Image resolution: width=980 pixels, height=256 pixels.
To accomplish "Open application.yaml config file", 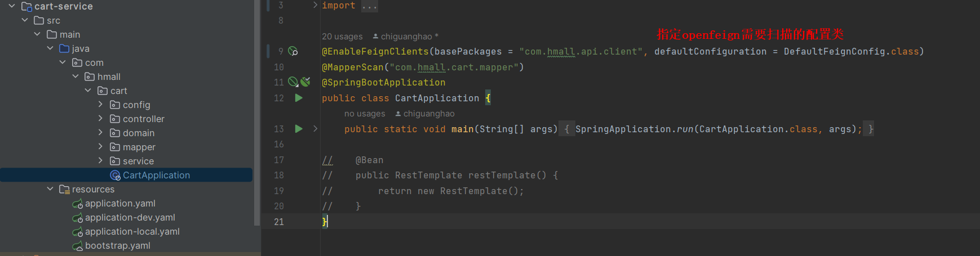I will tap(119, 203).
